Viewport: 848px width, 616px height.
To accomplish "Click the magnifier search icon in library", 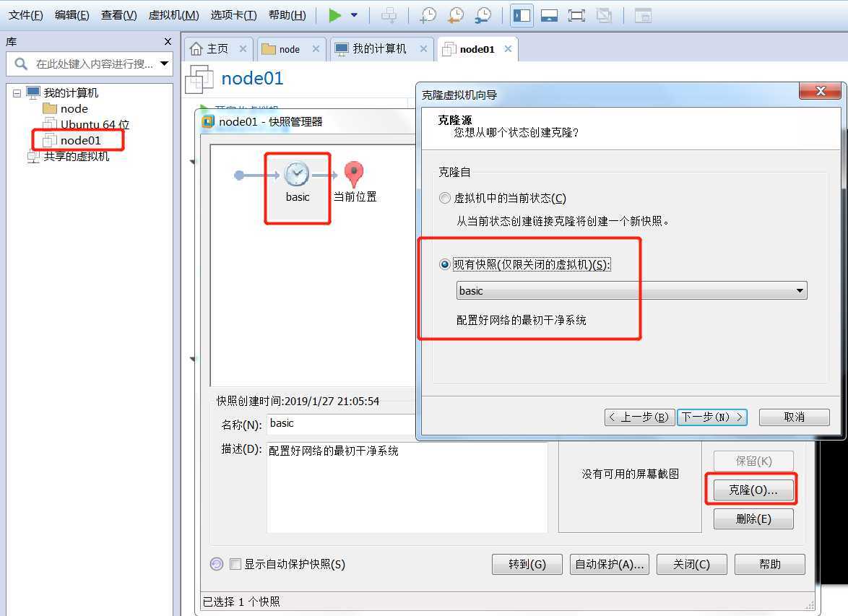I will [21, 64].
